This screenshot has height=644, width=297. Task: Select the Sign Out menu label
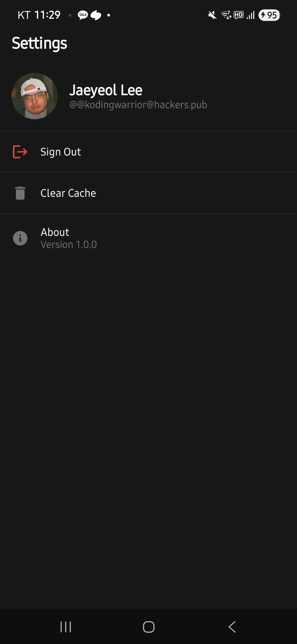(x=61, y=152)
